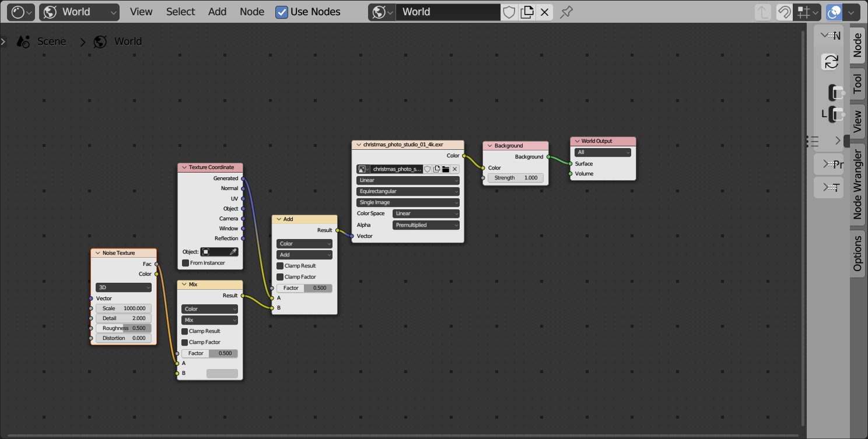868x439 pixels.
Task: Adjust Noise Texture Roughness slider
Action: 124,328
